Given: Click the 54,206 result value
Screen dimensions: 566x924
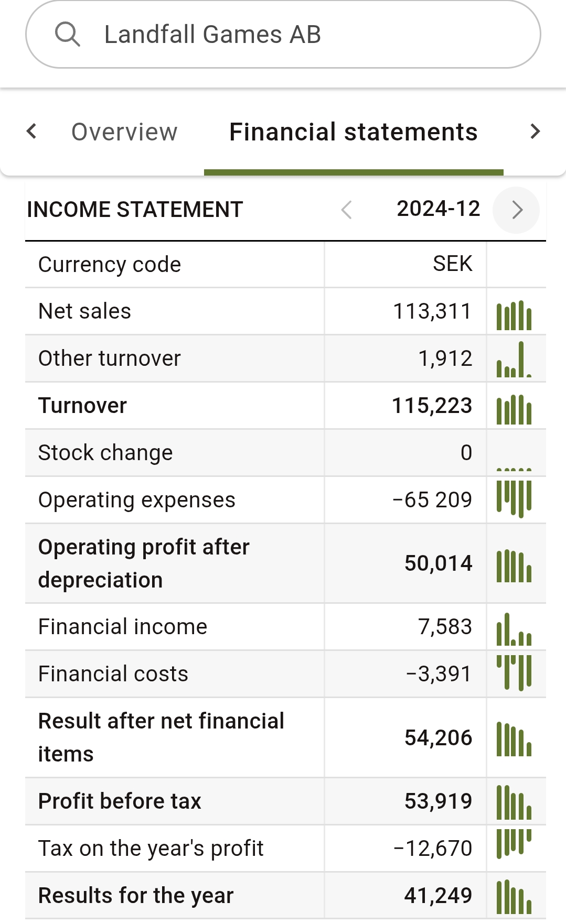Looking at the screenshot, I should [x=439, y=738].
